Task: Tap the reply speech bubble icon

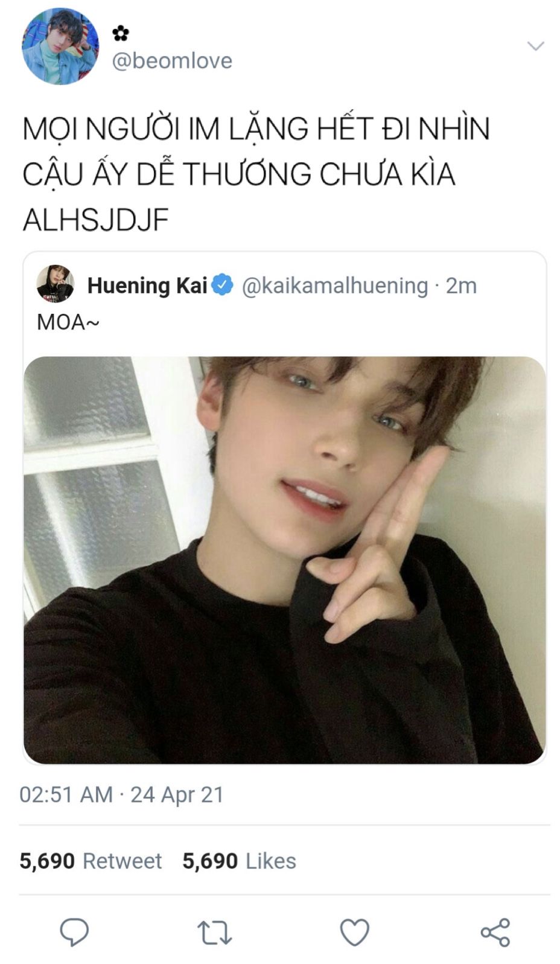Action: tap(74, 932)
